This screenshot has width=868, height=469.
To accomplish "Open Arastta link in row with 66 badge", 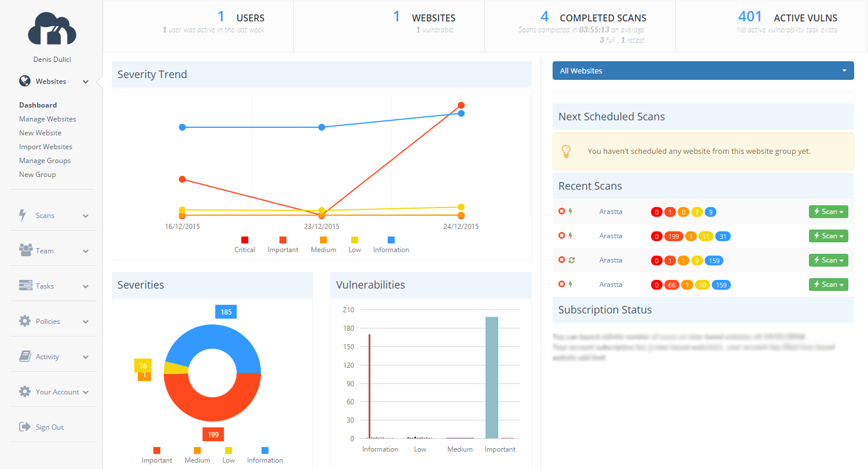I will pyautogui.click(x=610, y=285).
